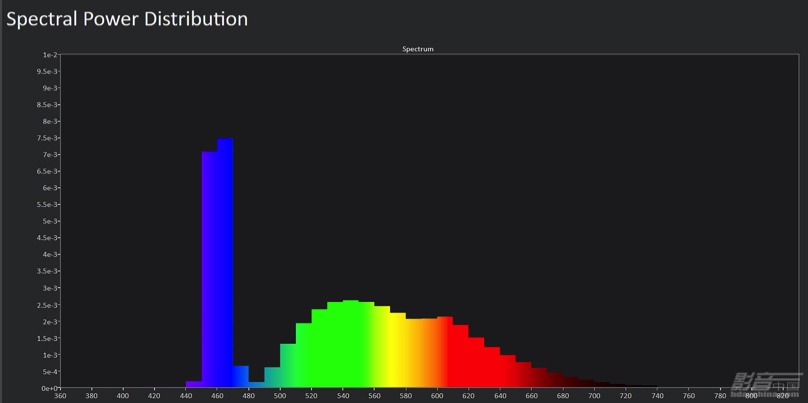Click the x-axis label 740
Screen dimensions: 808x403
658,396
